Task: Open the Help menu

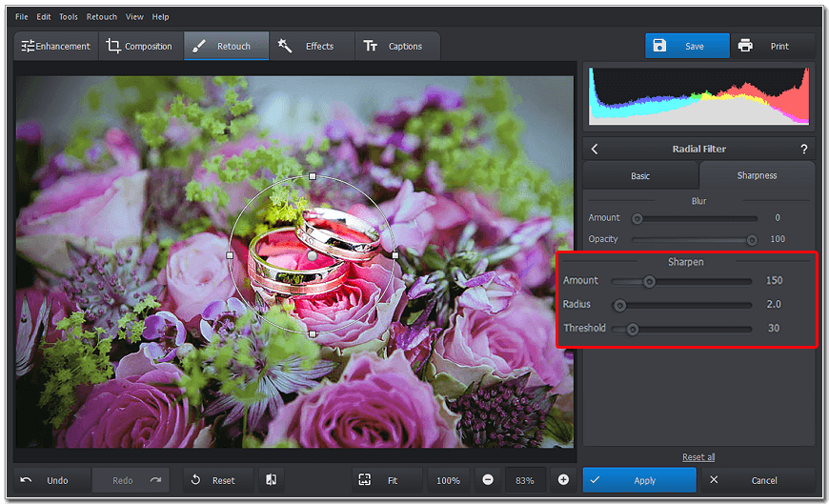Action: coord(161,17)
